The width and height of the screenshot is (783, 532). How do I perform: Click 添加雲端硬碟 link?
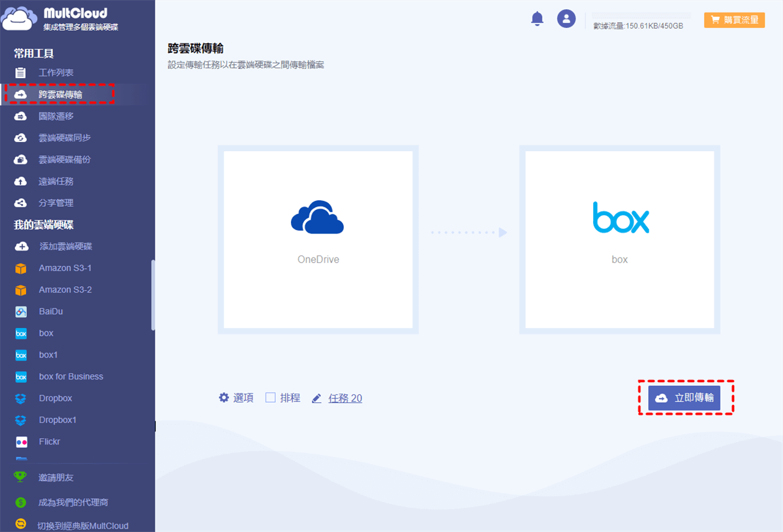[x=66, y=246]
